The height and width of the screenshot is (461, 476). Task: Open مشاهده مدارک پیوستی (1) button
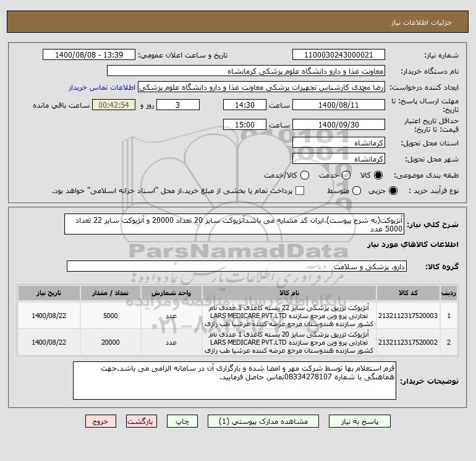pyautogui.click(x=263, y=421)
